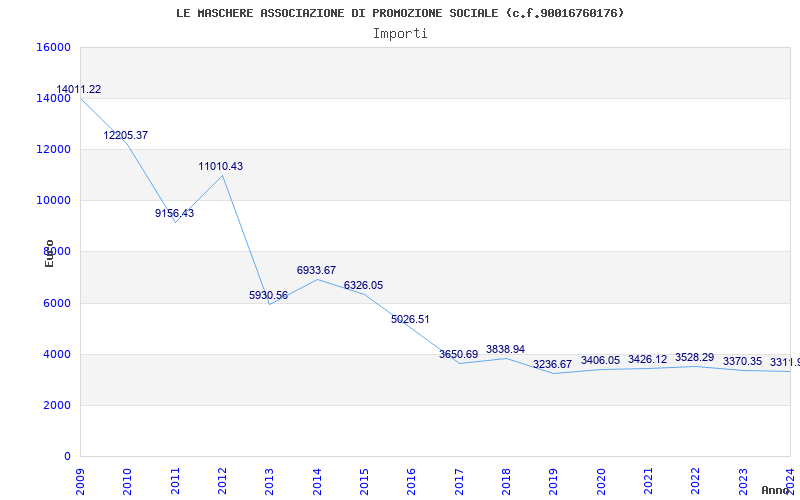Click the y-axis value 4000
The width and height of the screenshot is (800, 500).
pyautogui.click(x=57, y=354)
